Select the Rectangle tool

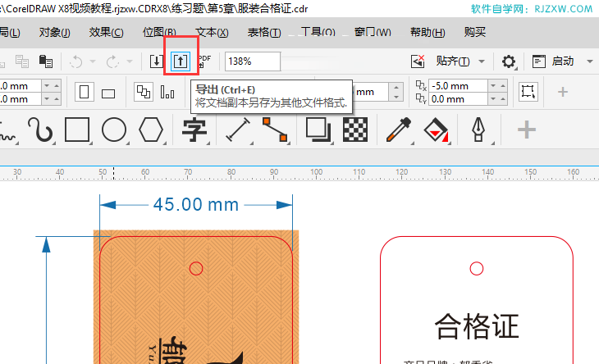point(77,130)
